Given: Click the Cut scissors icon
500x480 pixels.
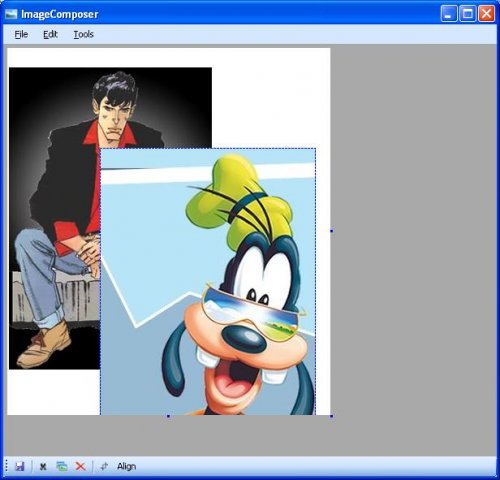Looking at the screenshot, I should pyautogui.click(x=43, y=466).
